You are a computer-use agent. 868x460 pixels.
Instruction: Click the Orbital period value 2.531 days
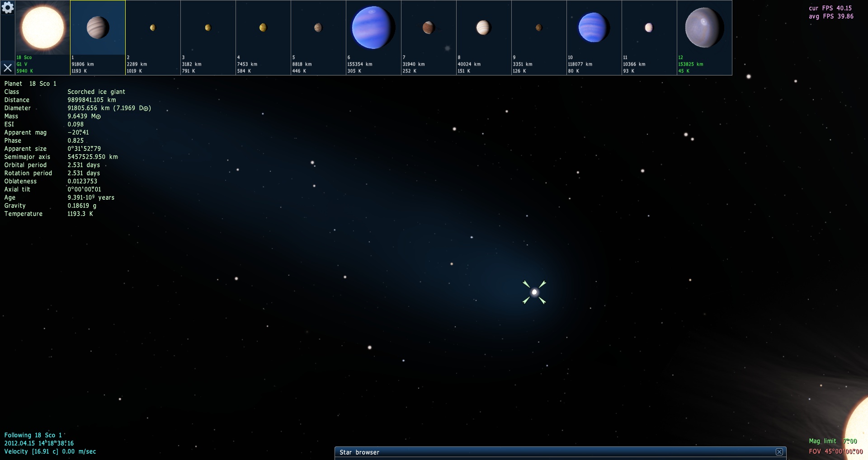tap(84, 165)
